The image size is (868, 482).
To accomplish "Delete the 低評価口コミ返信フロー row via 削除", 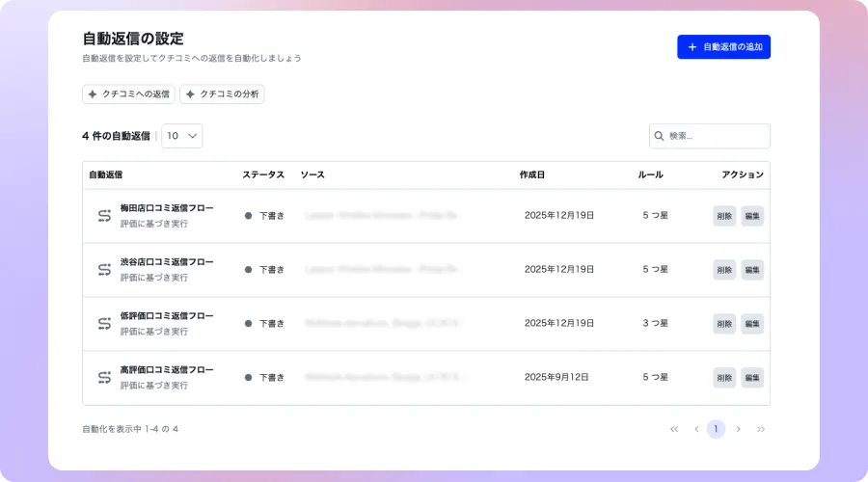I will point(724,323).
